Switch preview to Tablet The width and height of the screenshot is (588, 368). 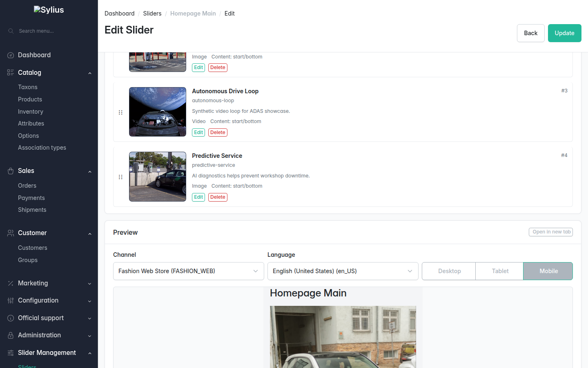[x=500, y=271]
